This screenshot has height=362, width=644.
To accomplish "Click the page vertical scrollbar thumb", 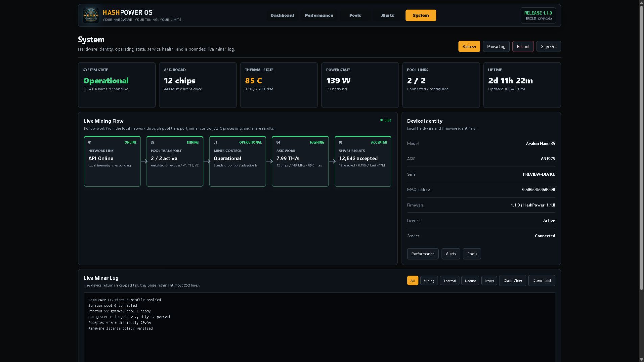I will point(641,147).
